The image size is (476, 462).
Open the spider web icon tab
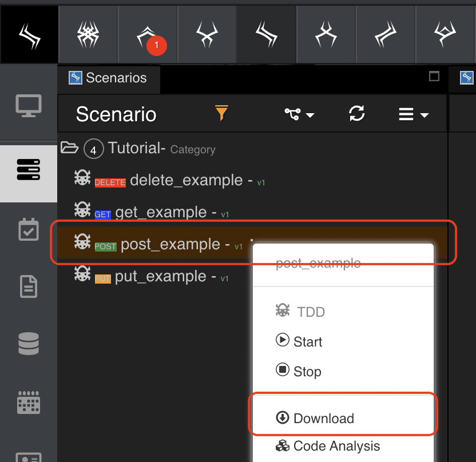88,34
